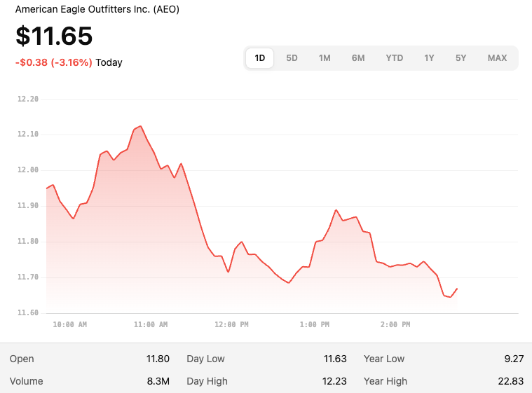
Task: Click the Today label beside the change
Action: coord(109,62)
